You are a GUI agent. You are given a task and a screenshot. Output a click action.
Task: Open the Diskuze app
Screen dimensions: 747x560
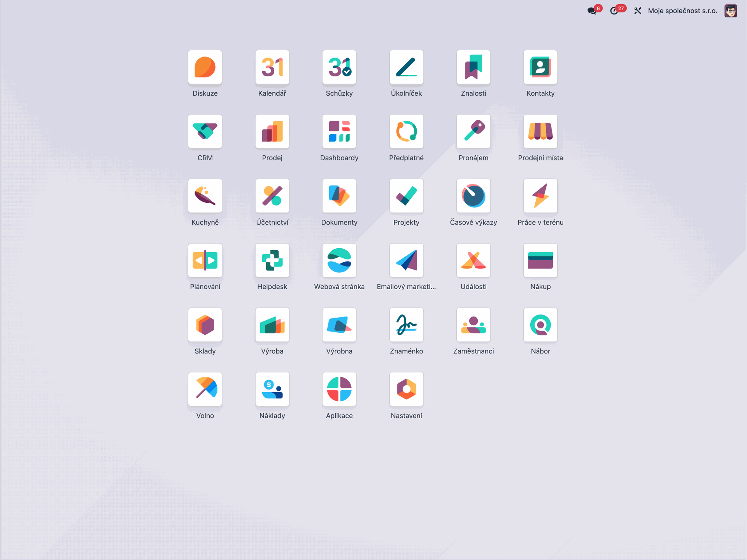coord(205,67)
